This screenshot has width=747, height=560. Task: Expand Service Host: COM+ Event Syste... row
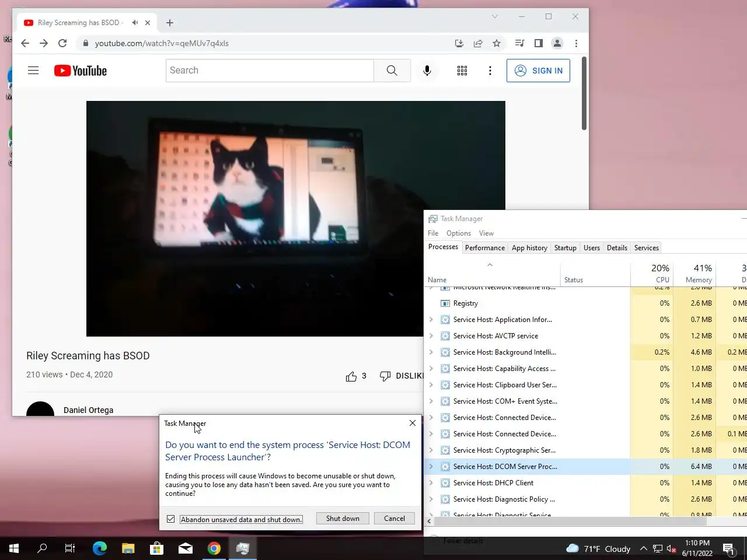431,401
